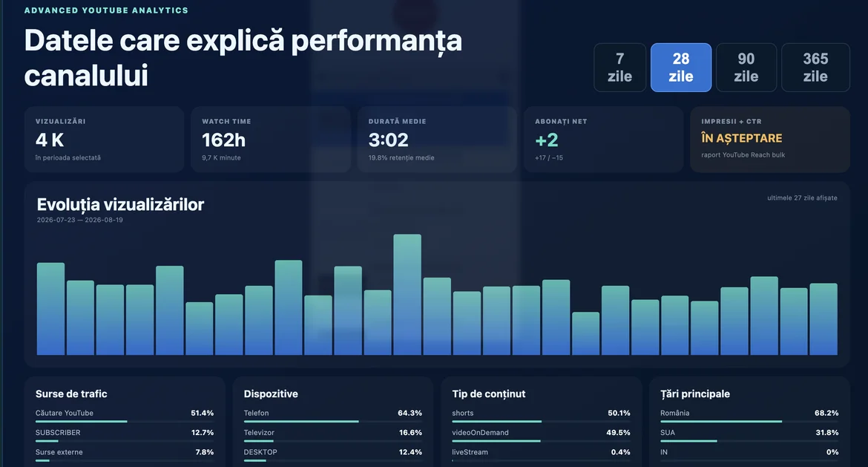The image size is (868, 467).
Task: Click the Abonați net +2 card
Action: point(603,140)
